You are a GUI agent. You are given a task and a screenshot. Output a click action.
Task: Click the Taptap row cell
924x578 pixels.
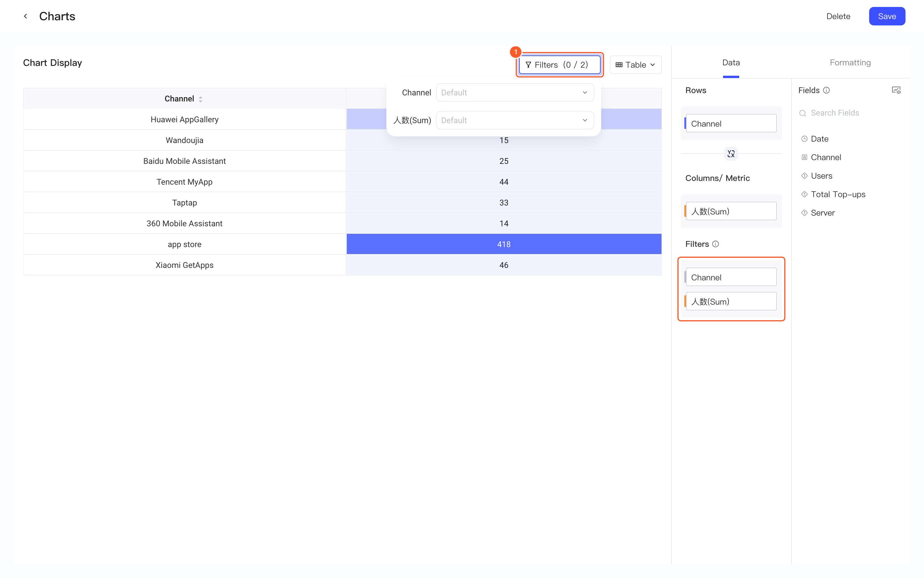(185, 203)
